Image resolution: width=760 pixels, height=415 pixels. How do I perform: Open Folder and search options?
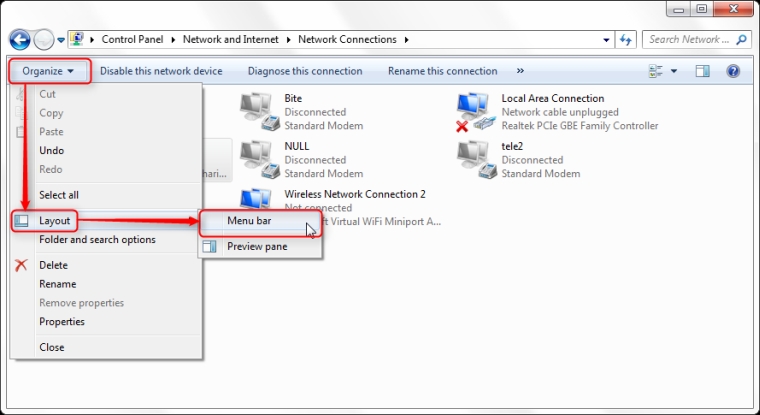(x=105, y=239)
